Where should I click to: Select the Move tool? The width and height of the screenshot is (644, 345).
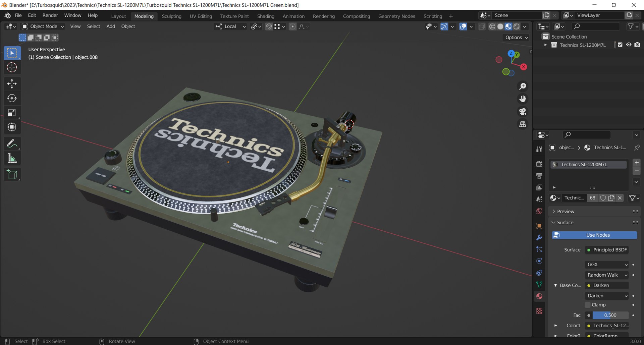click(12, 83)
